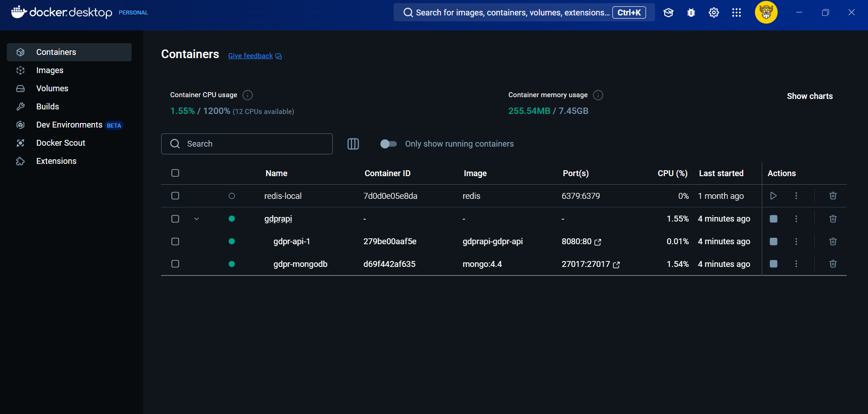The image size is (868, 414).
Task: Show info for Container CPU usage
Action: click(x=247, y=95)
